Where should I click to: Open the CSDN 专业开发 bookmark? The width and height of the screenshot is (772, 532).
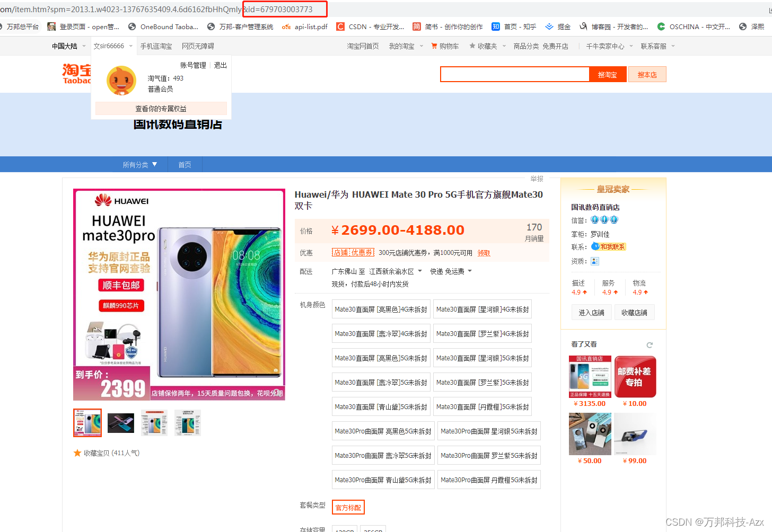click(x=370, y=26)
